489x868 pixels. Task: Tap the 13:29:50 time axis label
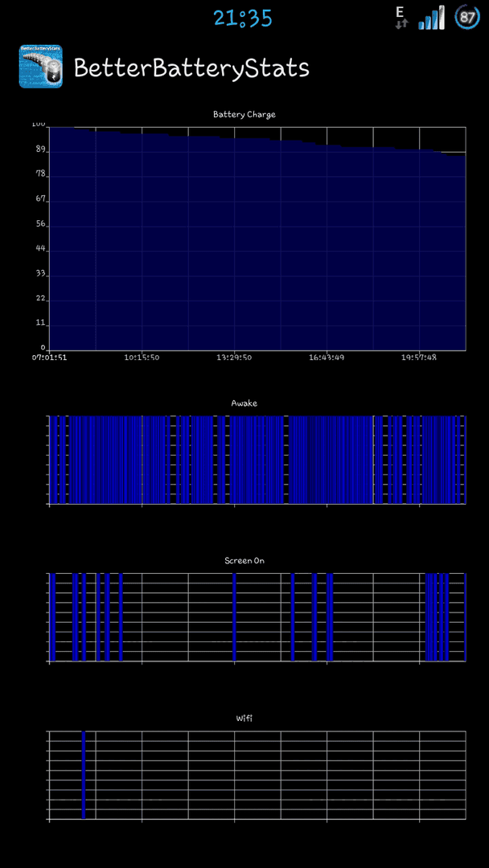(234, 358)
